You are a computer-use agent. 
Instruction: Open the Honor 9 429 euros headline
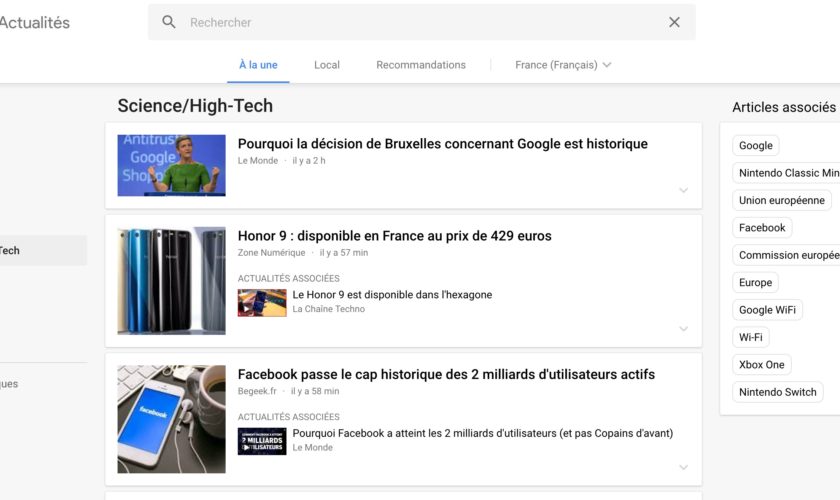tap(394, 236)
